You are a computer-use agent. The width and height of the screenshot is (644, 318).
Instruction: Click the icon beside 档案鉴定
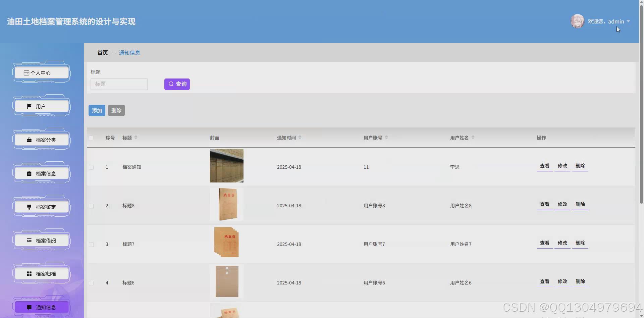tap(29, 207)
